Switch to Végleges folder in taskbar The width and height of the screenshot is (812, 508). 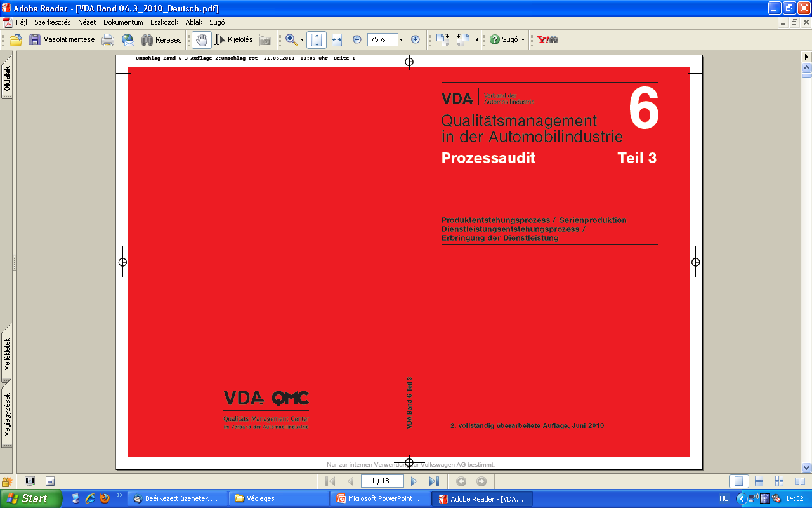(279, 498)
